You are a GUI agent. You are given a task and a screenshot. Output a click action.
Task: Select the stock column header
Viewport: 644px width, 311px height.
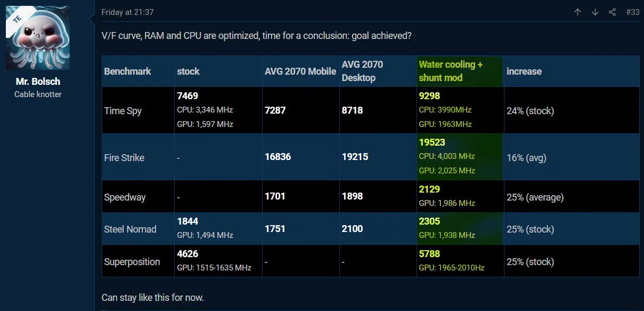coord(188,71)
